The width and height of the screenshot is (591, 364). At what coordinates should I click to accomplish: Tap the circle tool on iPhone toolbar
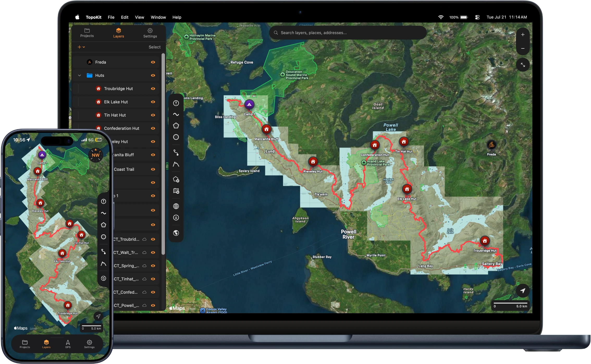103,237
